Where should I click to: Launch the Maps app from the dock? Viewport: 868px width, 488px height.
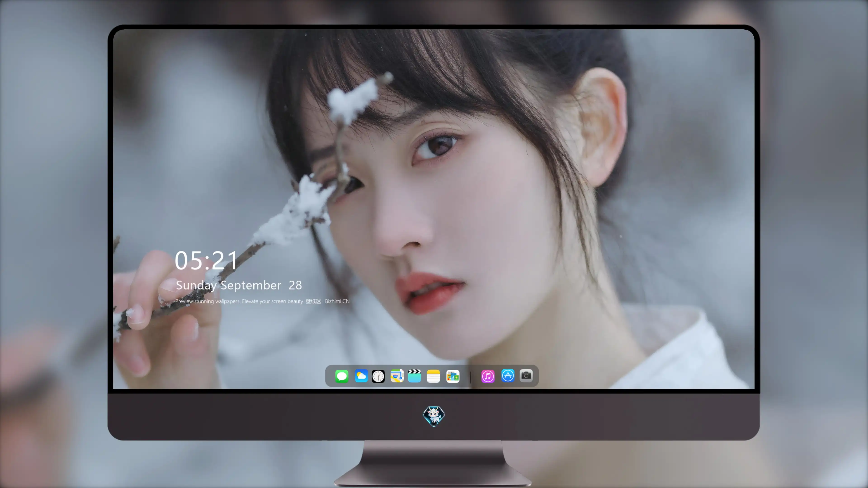tap(397, 376)
